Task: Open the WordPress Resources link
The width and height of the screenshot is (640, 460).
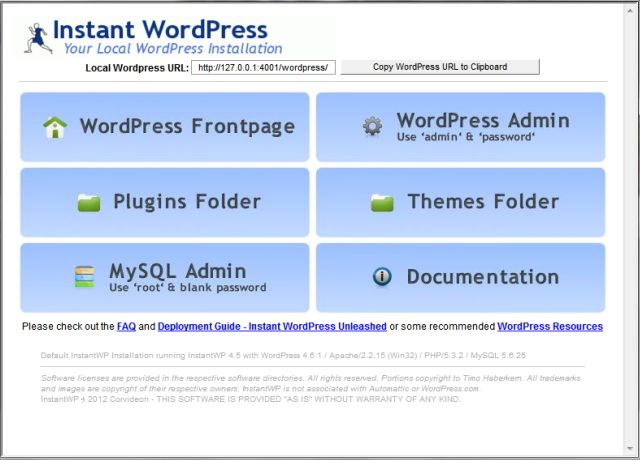Action: (x=550, y=327)
